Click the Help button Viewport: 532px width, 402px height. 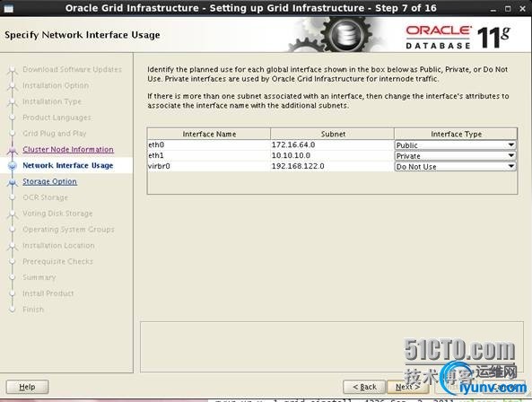[27, 387]
